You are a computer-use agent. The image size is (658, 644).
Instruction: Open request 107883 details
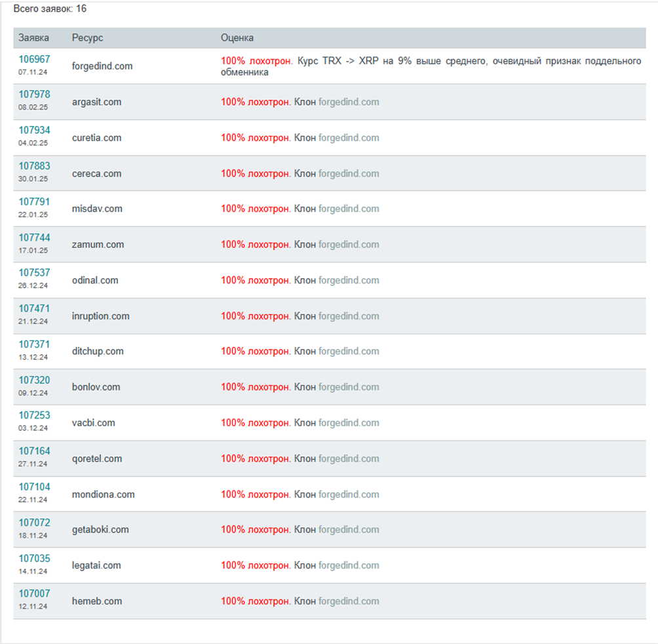[x=34, y=166]
